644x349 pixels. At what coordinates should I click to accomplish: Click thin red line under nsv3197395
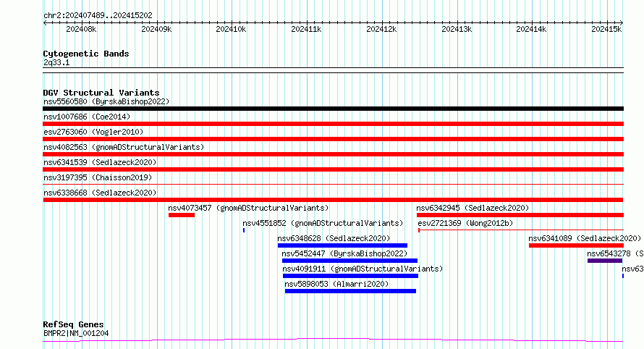tap(333, 184)
